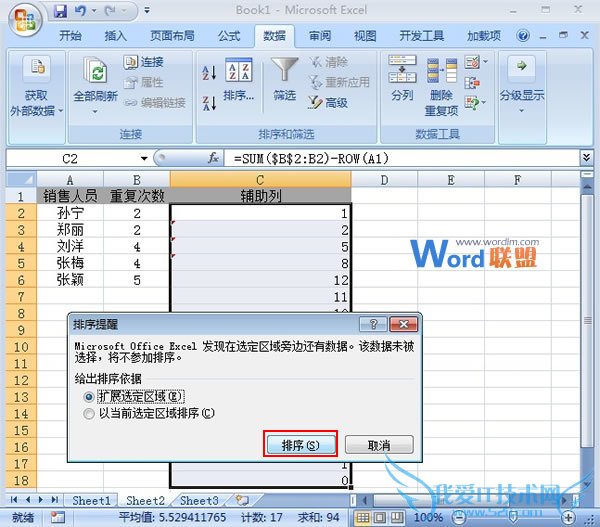Click the Consolidate icon
This screenshot has width=600, height=527.
472,82
